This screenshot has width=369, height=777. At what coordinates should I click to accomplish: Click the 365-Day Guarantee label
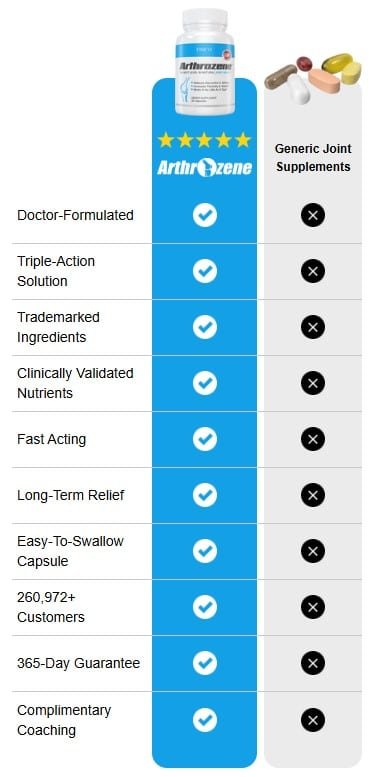pos(78,663)
